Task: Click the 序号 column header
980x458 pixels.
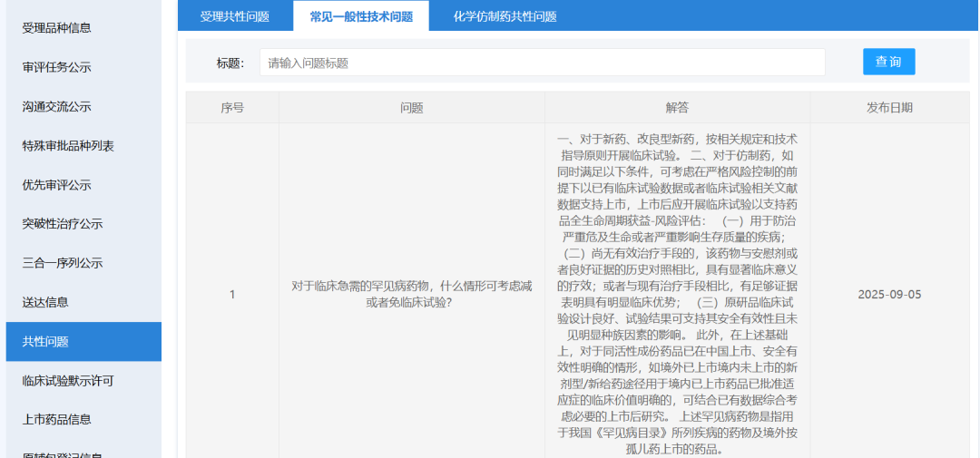Action: 232,107
